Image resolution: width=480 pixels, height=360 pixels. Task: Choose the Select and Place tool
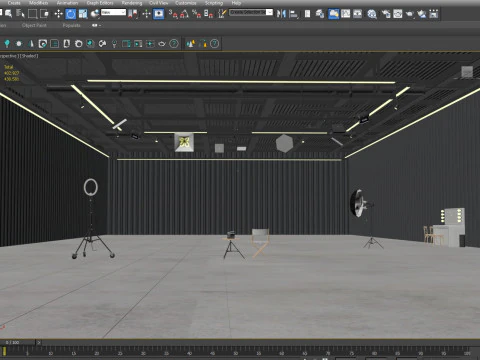[x=95, y=14]
